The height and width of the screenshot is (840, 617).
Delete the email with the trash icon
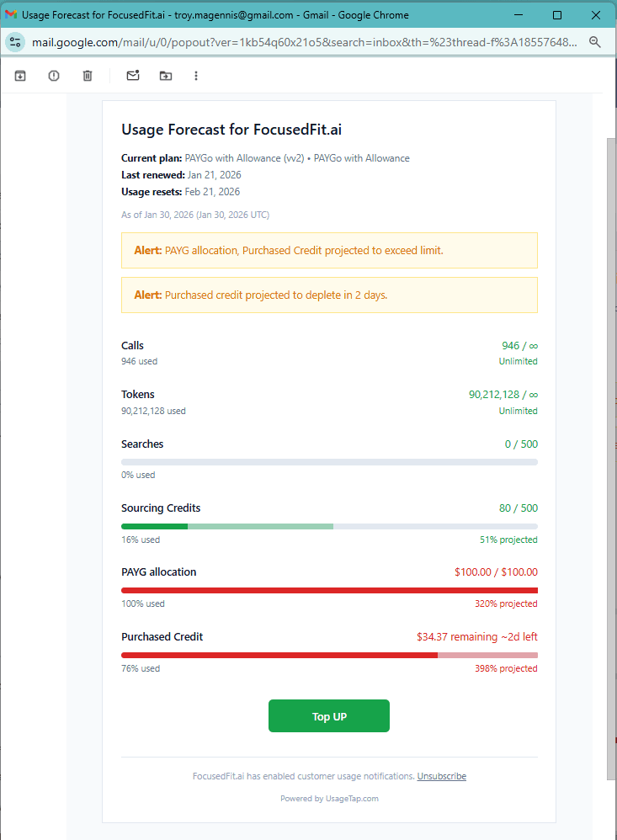click(x=87, y=75)
